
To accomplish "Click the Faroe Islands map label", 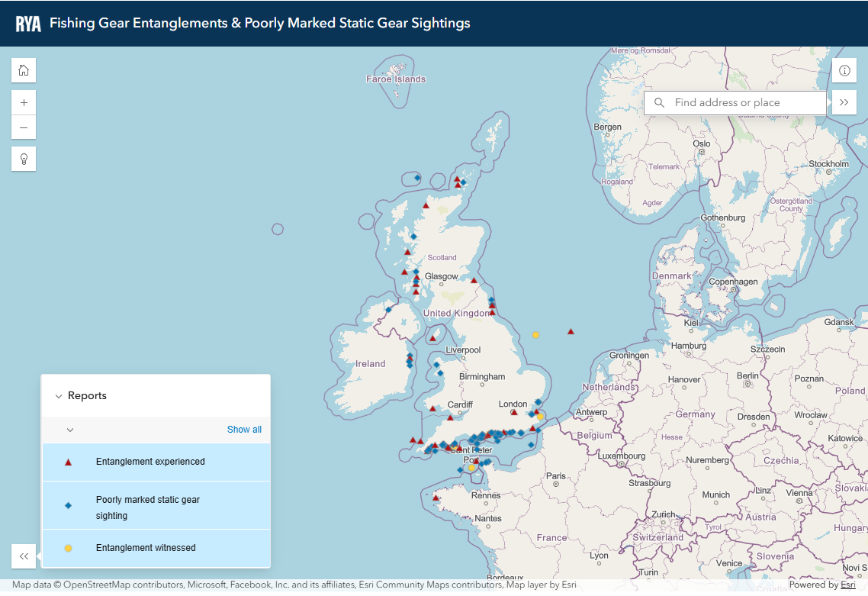I will pyautogui.click(x=396, y=79).
